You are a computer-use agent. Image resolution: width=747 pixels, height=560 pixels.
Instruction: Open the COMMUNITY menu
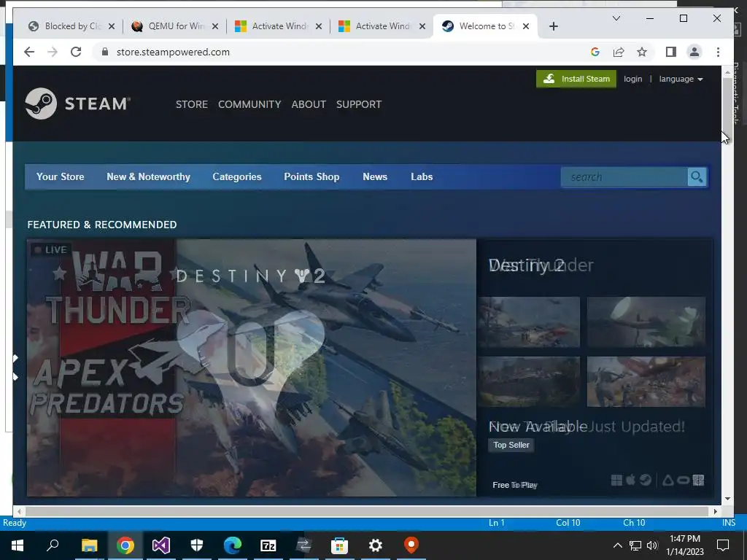pos(249,104)
